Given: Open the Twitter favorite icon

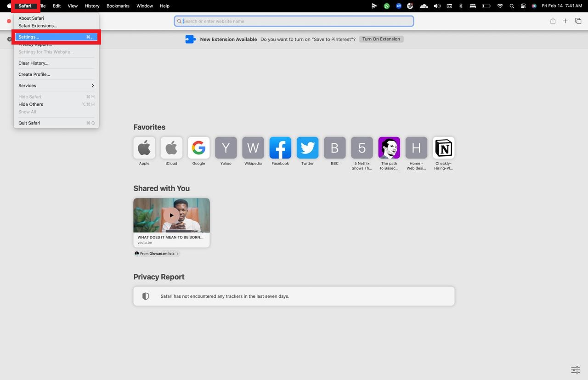Looking at the screenshot, I should click(x=307, y=147).
